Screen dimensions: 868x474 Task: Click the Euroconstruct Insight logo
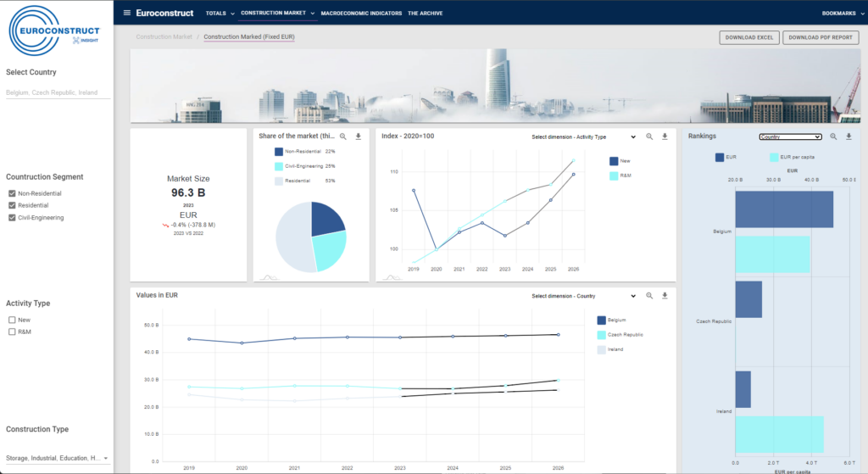point(54,31)
